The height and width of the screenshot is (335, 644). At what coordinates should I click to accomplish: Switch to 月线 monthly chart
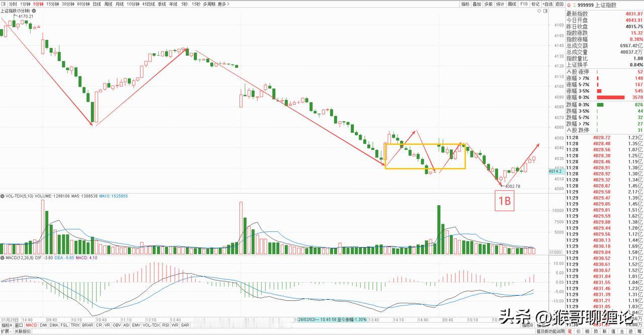click(120, 4)
